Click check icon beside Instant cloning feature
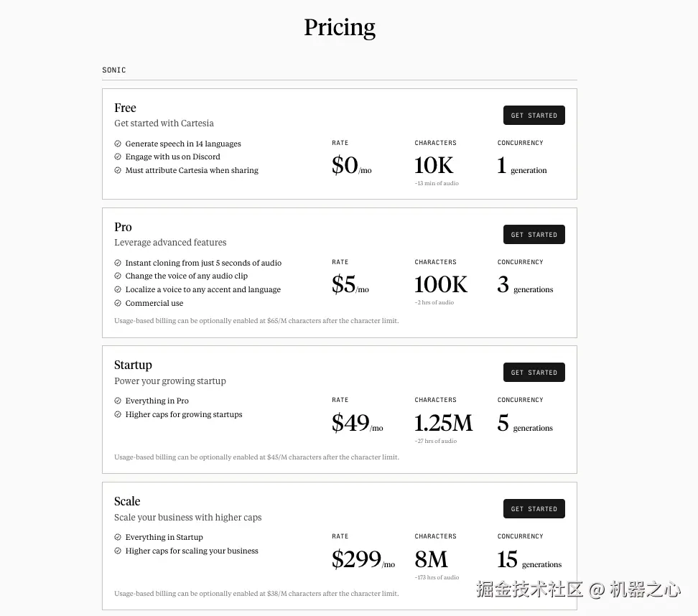 coord(118,263)
